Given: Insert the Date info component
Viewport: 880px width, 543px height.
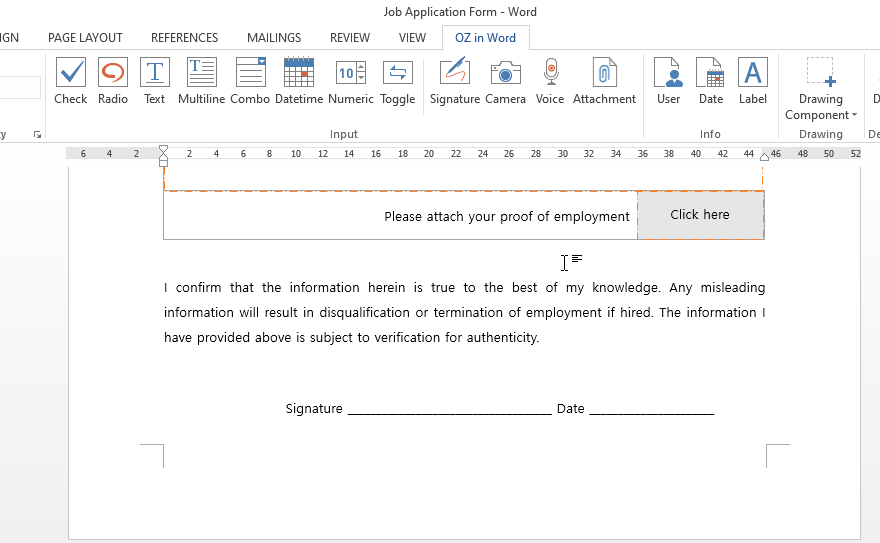Looking at the screenshot, I should pyautogui.click(x=711, y=81).
